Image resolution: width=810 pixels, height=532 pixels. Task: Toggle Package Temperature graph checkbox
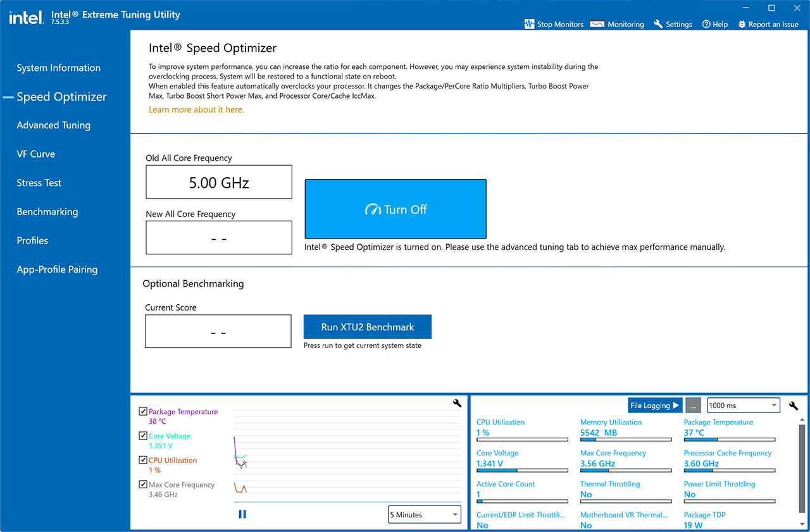coord(143,412)
